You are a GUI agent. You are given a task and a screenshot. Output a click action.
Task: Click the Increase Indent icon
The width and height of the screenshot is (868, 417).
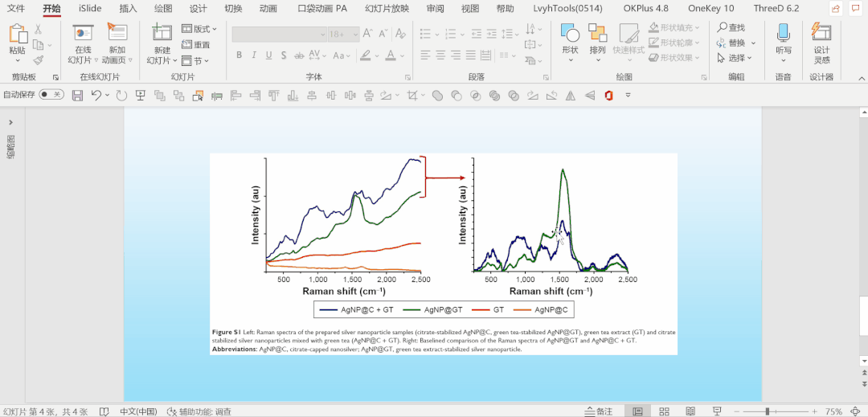(x=492, y=34)
